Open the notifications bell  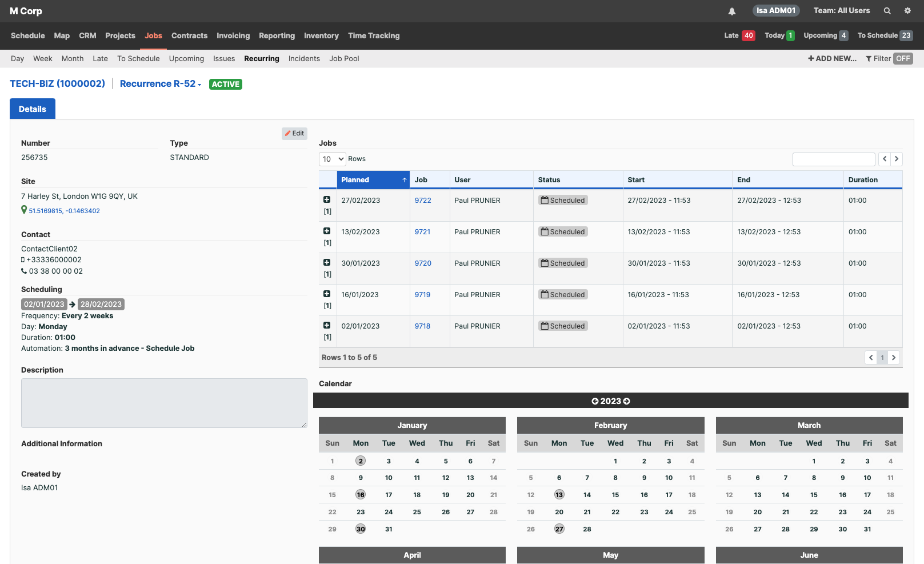click(732, 11)
